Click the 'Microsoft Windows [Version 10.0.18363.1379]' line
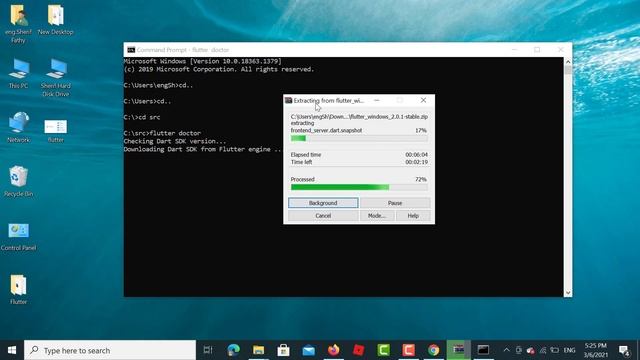This screenshot has width=640, height=360. tap(202, 61)
